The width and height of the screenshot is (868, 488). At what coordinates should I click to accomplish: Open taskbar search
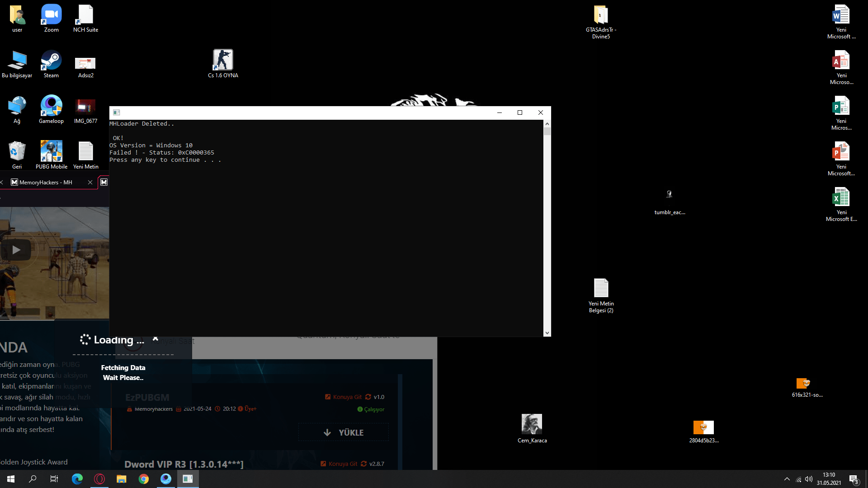(33, 479)
